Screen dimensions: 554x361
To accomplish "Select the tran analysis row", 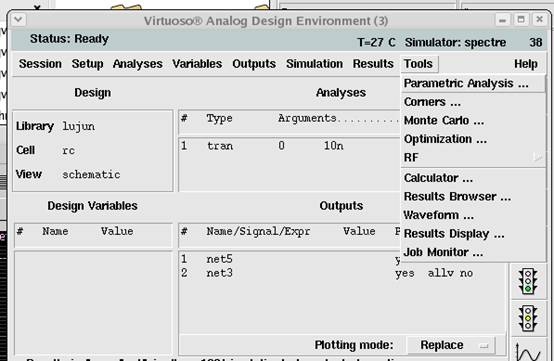I will 289,146.
